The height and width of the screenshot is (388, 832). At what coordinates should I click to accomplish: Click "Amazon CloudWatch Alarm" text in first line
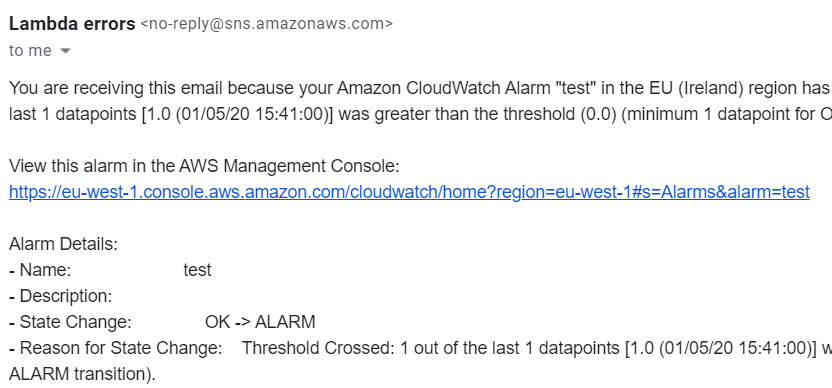[444, 88]
